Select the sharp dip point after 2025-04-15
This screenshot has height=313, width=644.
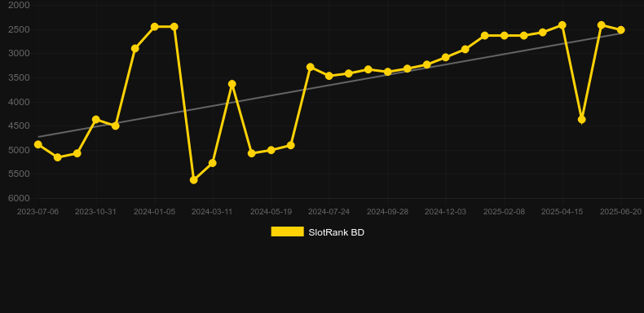pyautogui.click(x=582, y=120)
